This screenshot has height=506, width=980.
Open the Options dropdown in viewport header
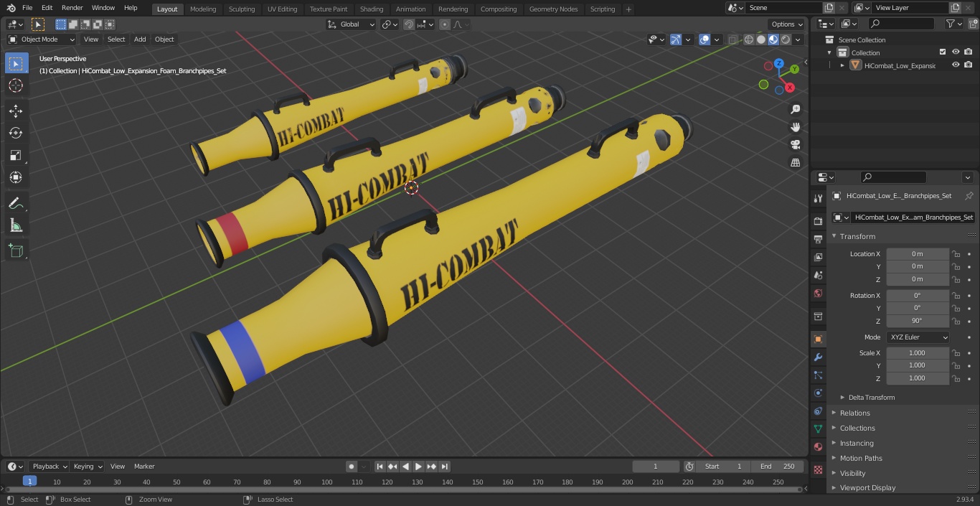pos(787,24)
